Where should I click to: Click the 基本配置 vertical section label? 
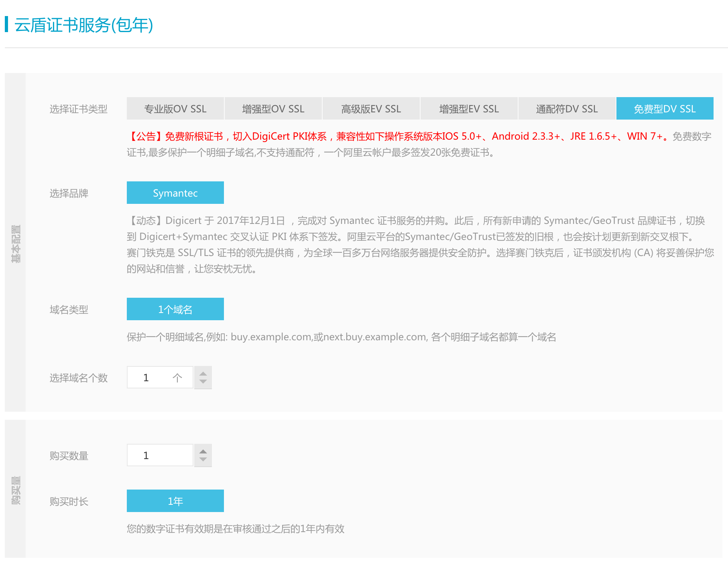(16, 244)
